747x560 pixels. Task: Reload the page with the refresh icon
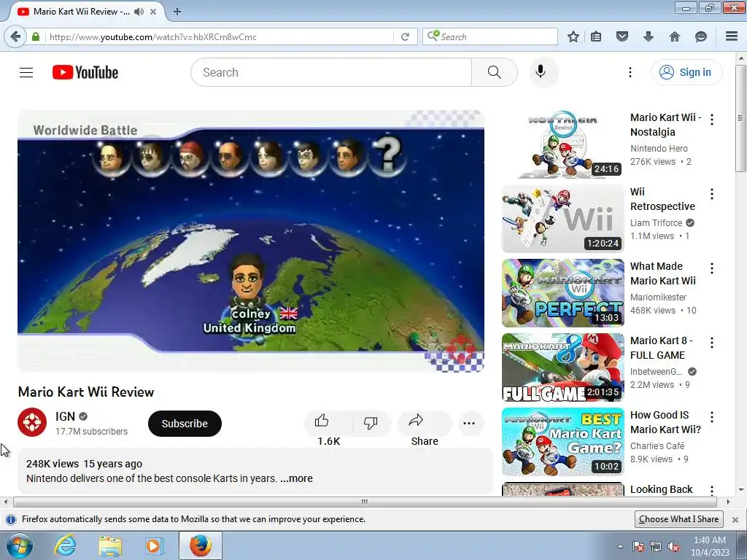click(x=405, y=36)
